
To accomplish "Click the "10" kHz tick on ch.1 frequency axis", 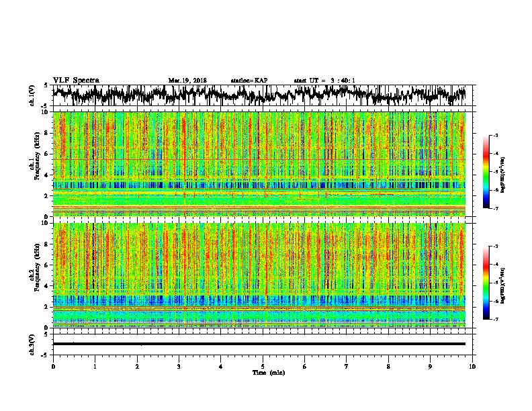I will (x=44, y=112).
